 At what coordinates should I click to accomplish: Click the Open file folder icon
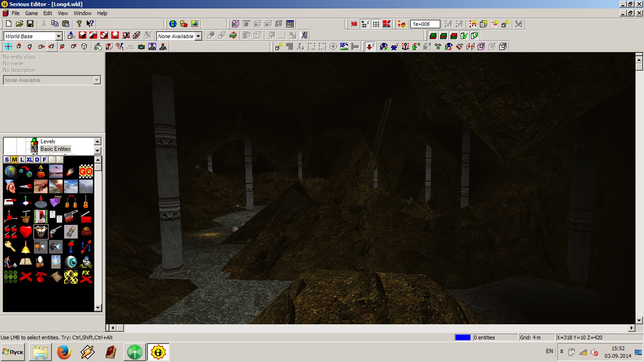(19, 24)
